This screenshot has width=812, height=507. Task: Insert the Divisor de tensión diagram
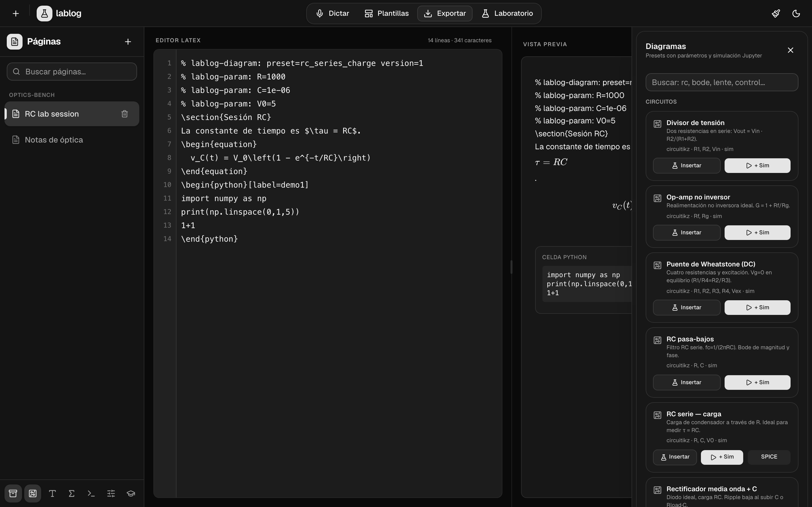(687, 166)
